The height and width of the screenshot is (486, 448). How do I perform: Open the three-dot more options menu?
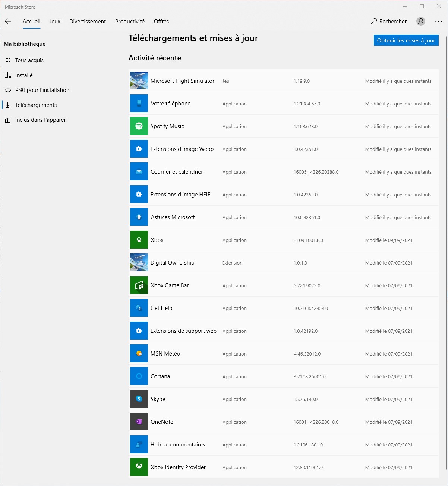[x=439, y=21]
